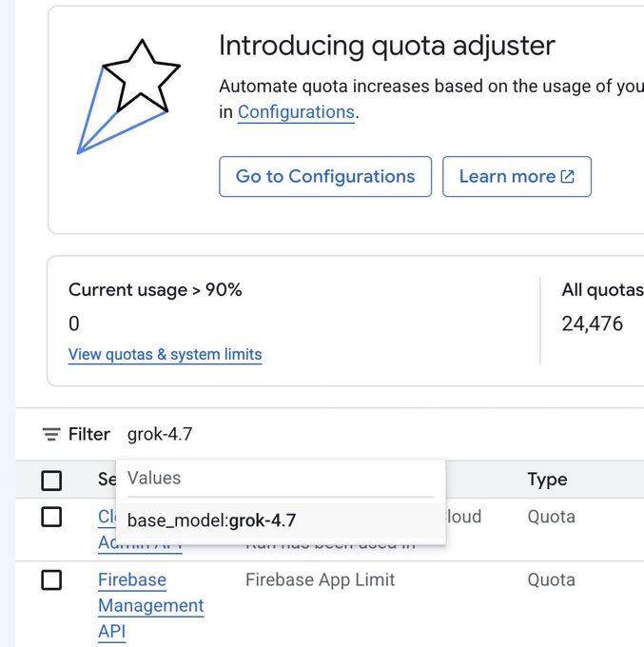The height and width of the screenshot is (647, 644).
Task: Click the Type column header
Action: click(548, 480)
